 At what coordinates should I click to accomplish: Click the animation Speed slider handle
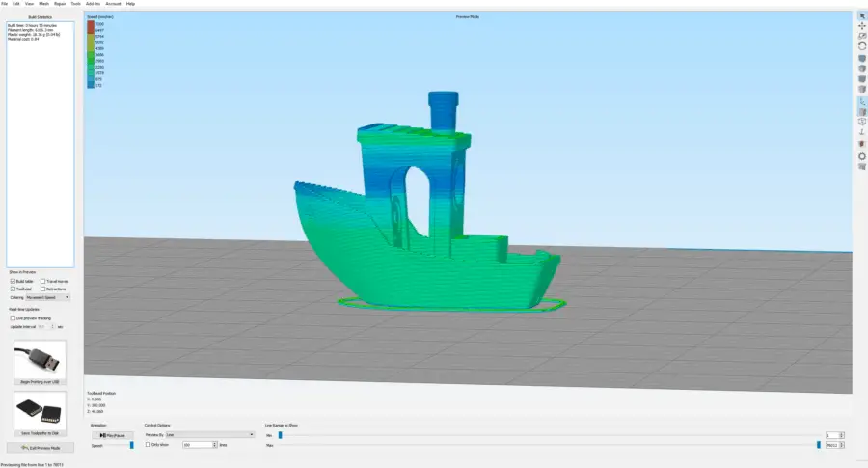point(132,445)
